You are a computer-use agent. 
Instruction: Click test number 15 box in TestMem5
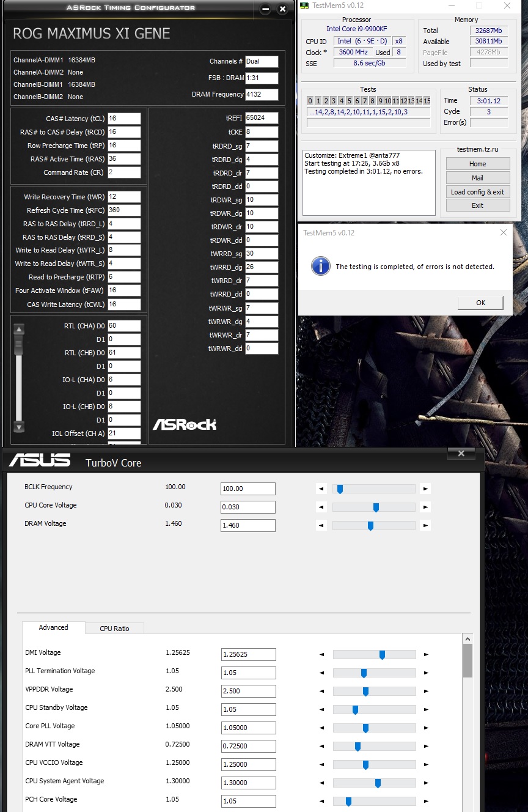pyautogui.click(x=427, y=101)
